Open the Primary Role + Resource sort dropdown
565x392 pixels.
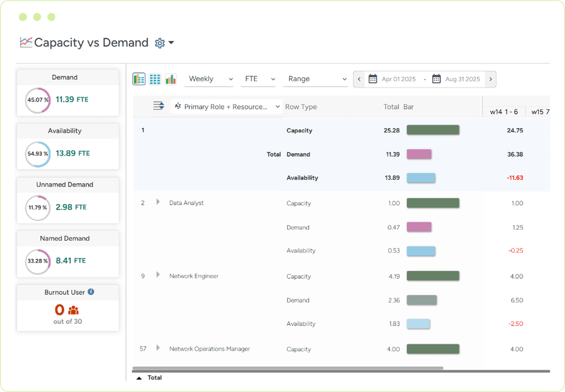[227, 105]
